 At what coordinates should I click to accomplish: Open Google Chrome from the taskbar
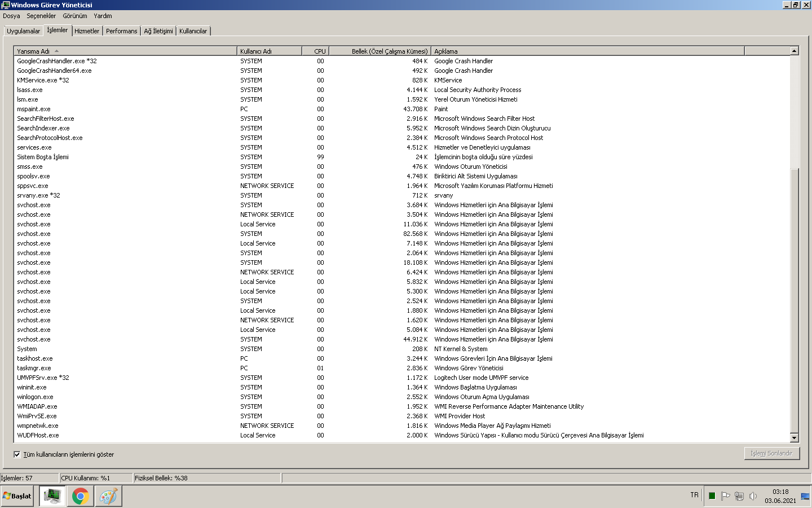click(x=81, y=496)
